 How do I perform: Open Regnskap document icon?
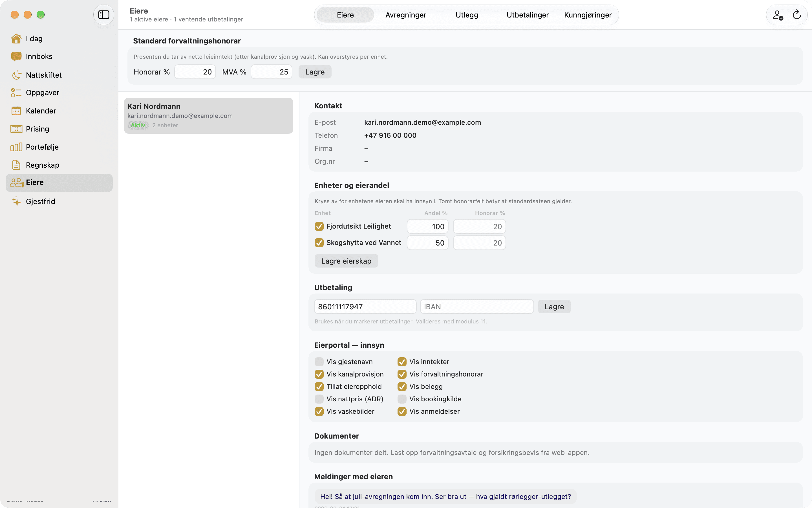coord(16,165)
